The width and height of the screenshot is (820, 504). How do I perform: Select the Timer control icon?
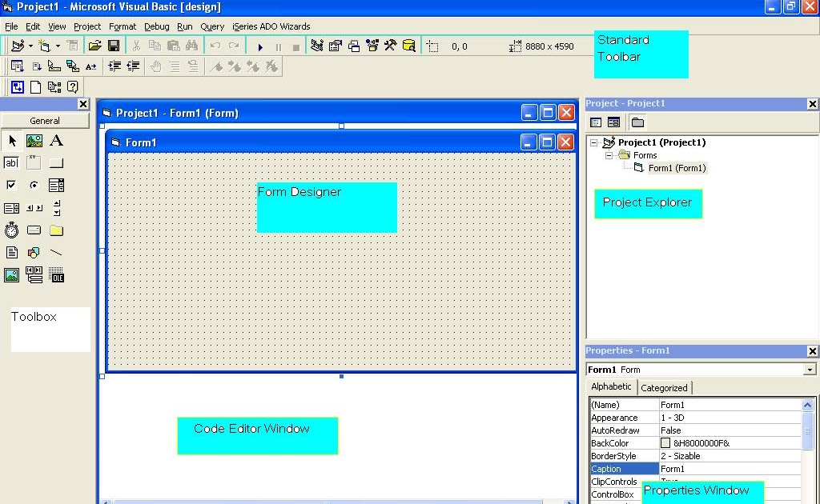(11, 230)
